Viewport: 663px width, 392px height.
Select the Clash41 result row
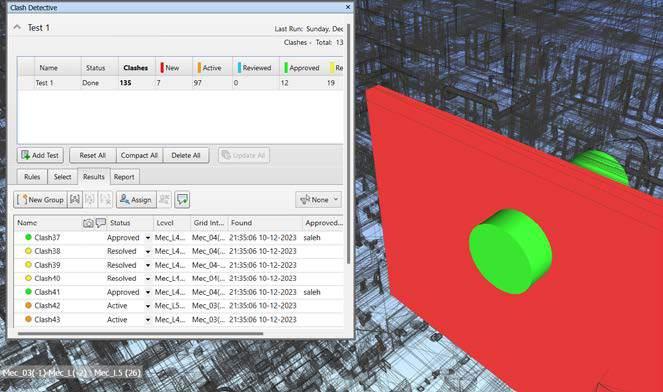coord(179,292)
